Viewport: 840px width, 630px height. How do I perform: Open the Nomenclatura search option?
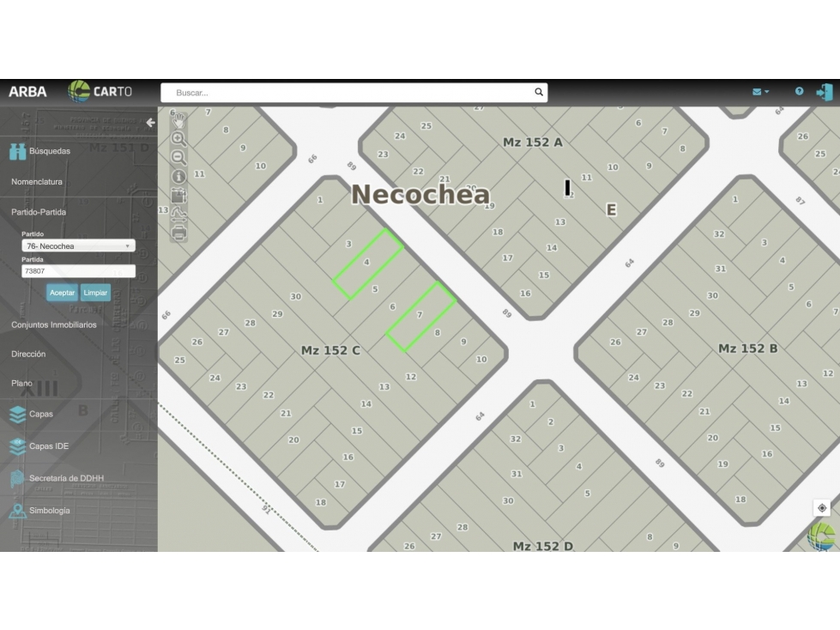point(37,182)
